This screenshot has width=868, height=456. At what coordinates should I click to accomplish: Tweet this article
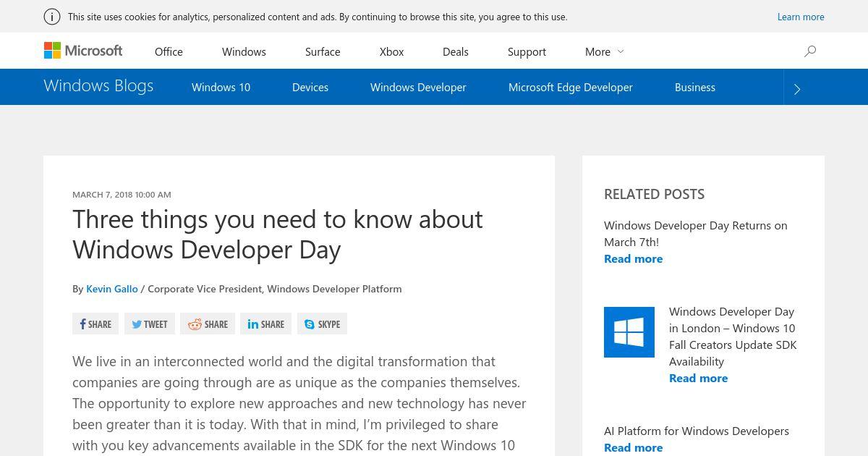(150, 324)
